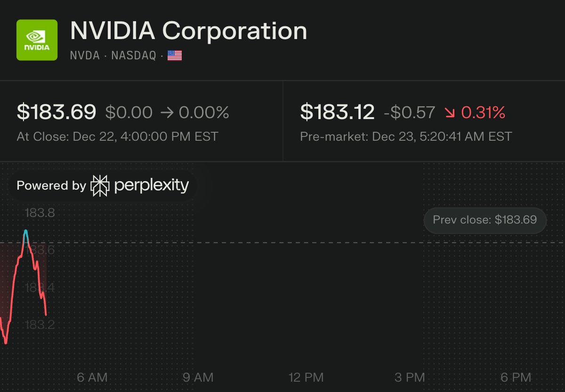Click the NVIDIA Corporation title
Image resolution: width=565 pixels, height=392 pixels.
pos(188,31)
